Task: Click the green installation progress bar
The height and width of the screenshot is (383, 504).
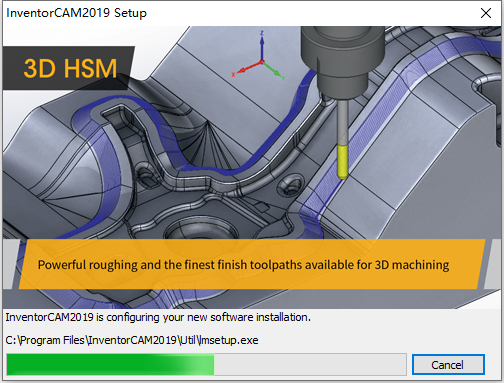Action: [x=206, y=365]
